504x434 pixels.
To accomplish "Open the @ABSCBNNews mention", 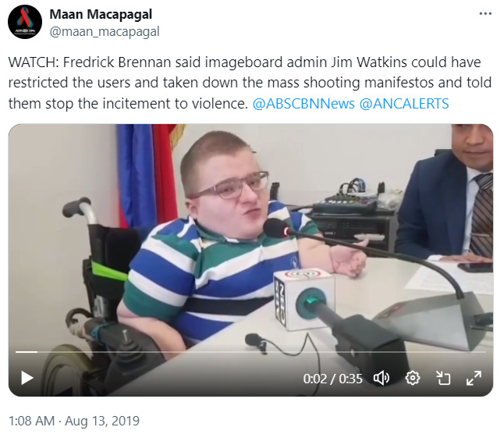I will (303, 104).
